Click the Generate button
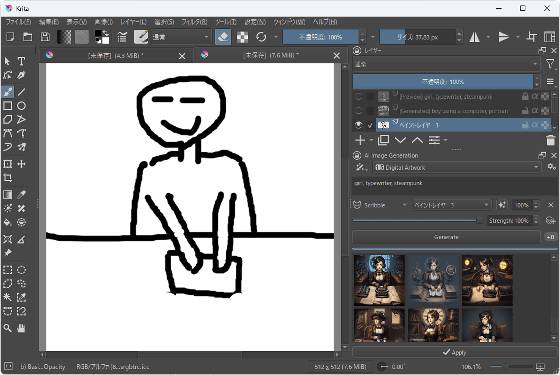The height and width of the screenshot is (375, 560). point(446,237)
